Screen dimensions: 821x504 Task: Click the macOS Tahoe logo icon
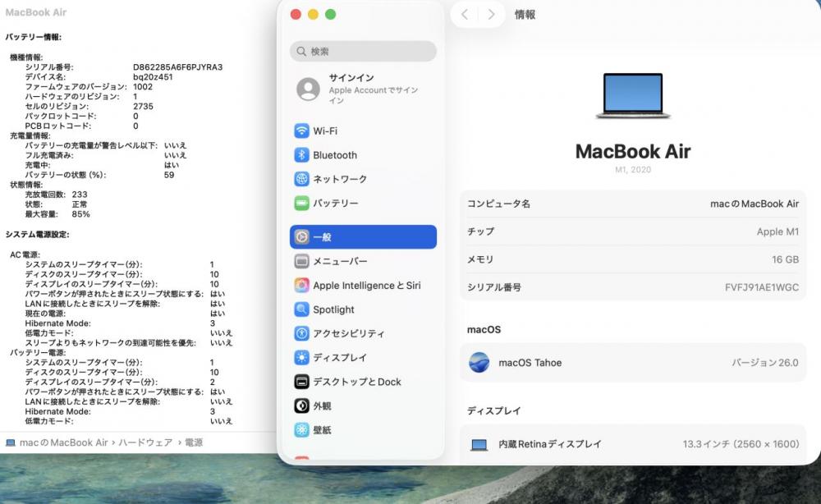coord(479,362)
